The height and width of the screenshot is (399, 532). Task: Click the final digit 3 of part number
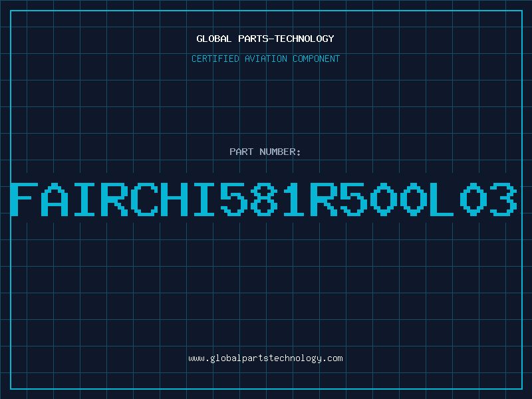point(504,199)
